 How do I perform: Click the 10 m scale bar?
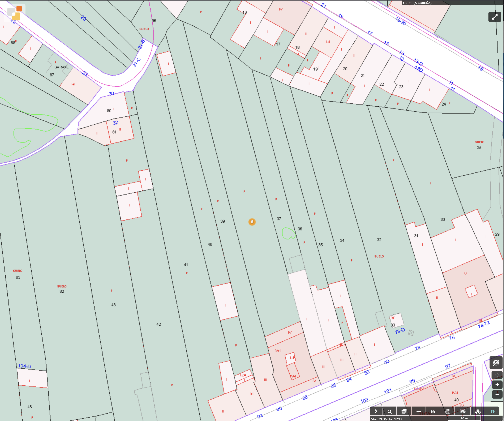point(464,419)
